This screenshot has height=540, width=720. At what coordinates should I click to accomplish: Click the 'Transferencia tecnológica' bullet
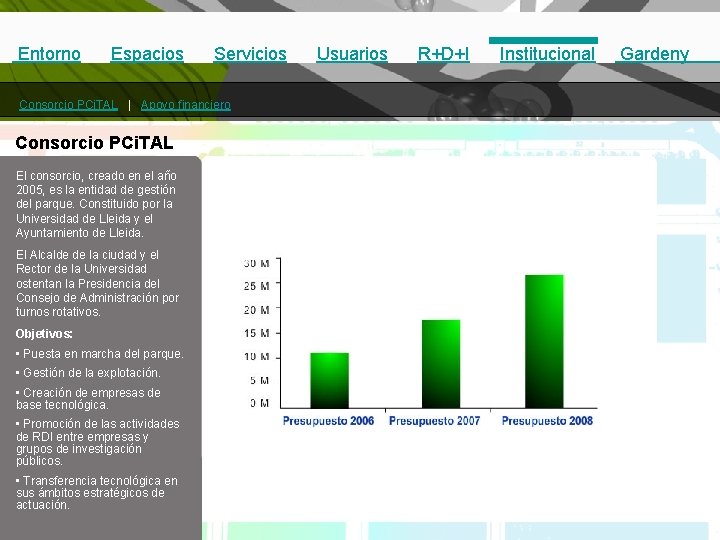(97, 493)
